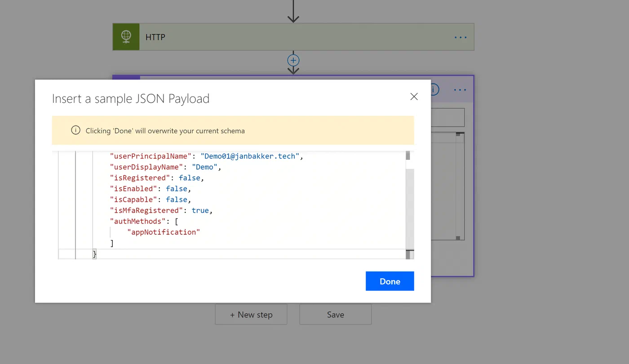Click the overwrite schema warning text

[165, 131]
